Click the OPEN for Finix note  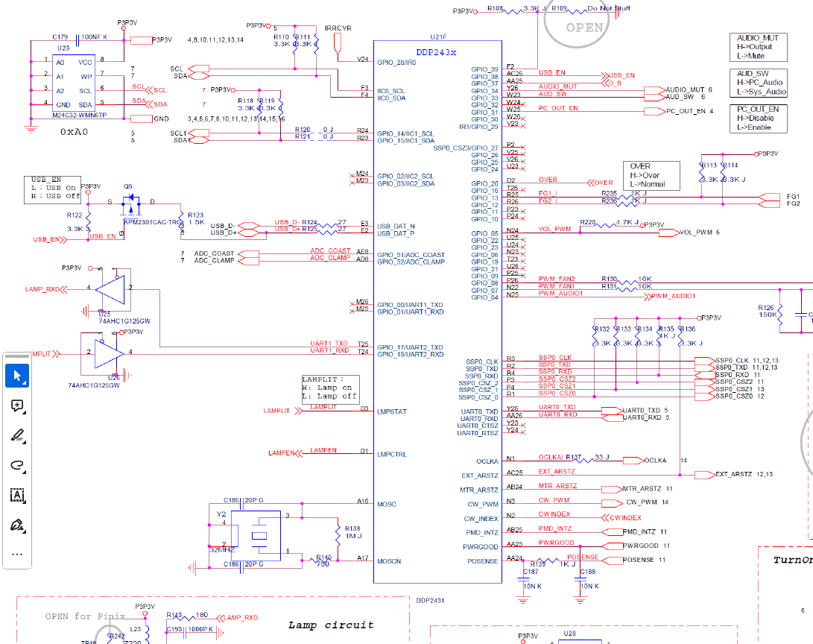pos(85,616)
